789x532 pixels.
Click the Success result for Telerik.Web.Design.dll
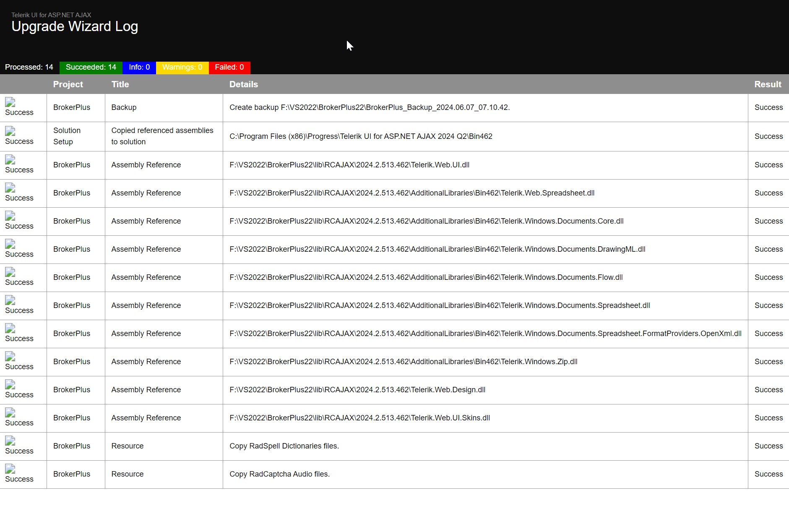pos(768,390)
